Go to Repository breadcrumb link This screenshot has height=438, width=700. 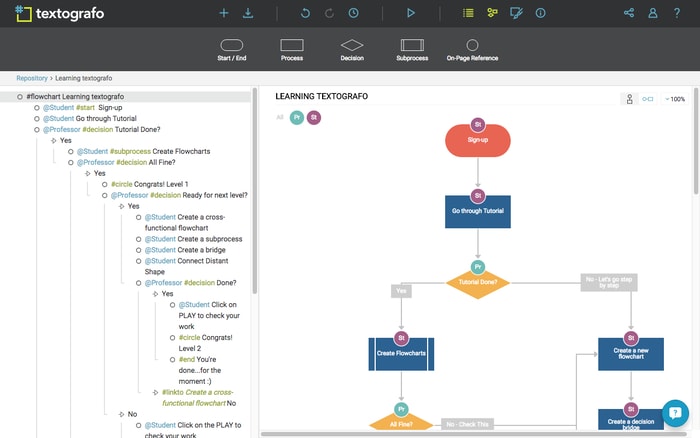click(x=32, y=78)
